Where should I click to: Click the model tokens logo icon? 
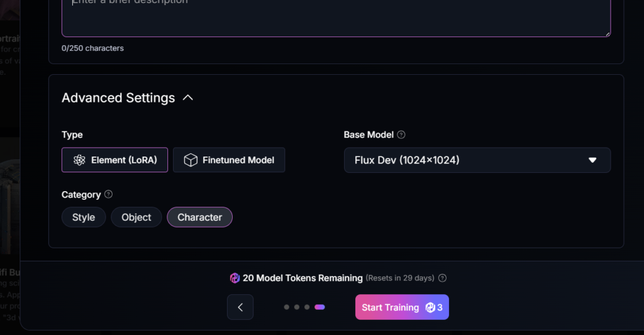click(x=235, y=278)
